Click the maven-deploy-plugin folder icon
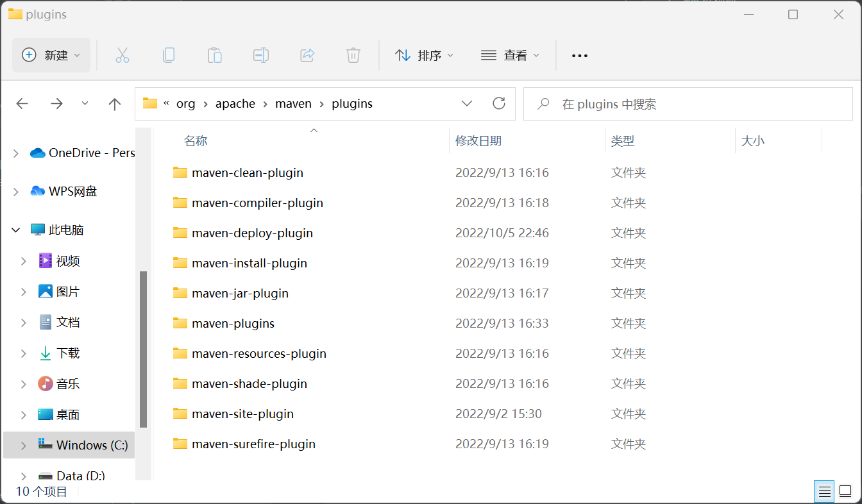Screen dimensions: 862x504 [x=180, y=233]
